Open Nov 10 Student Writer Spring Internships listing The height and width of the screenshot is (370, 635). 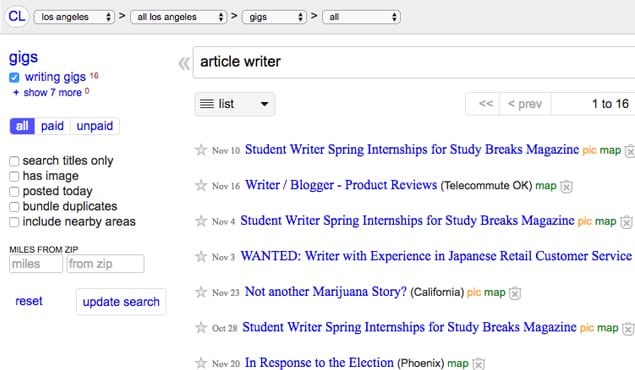click(x=412, y=149)
